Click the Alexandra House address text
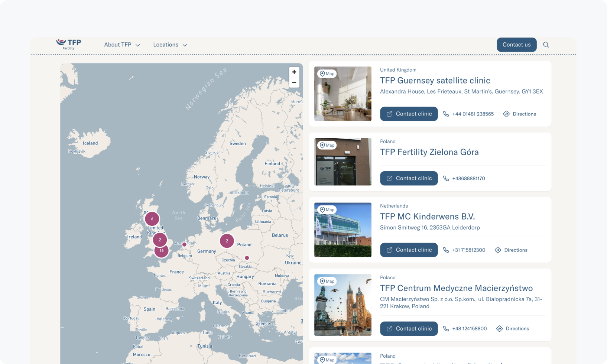607x364 pixels. click(461, 91)
